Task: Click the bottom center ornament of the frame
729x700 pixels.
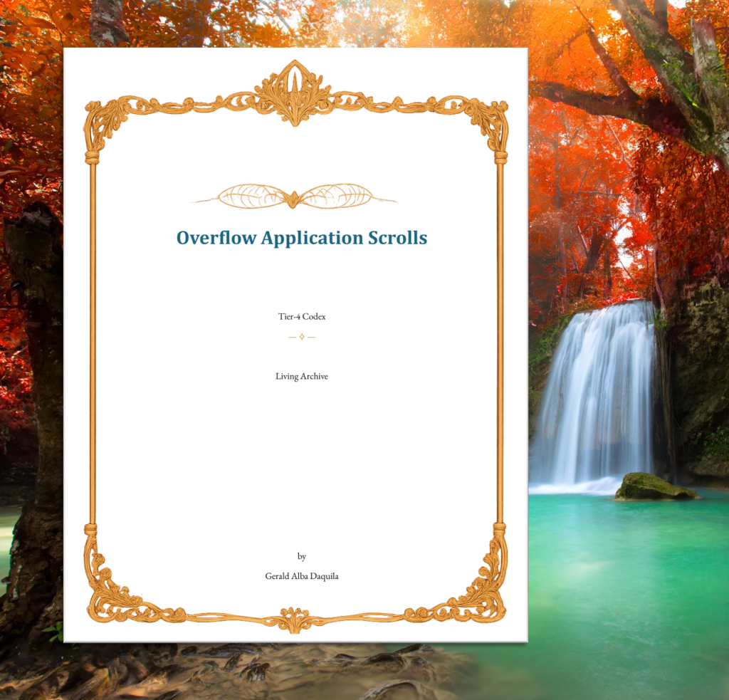Action: pos(294,618)
